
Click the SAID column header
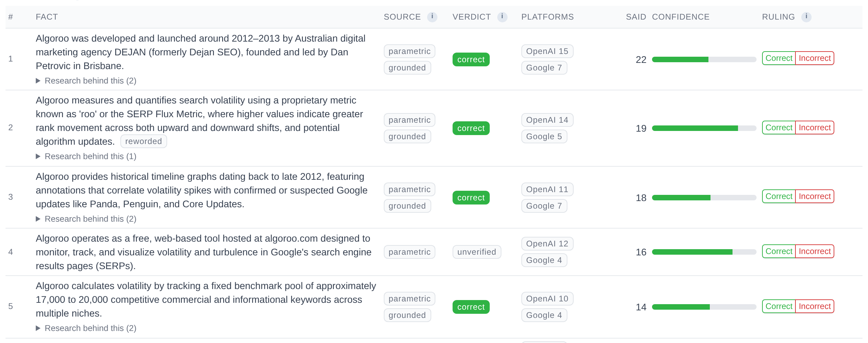coord(636,17)
